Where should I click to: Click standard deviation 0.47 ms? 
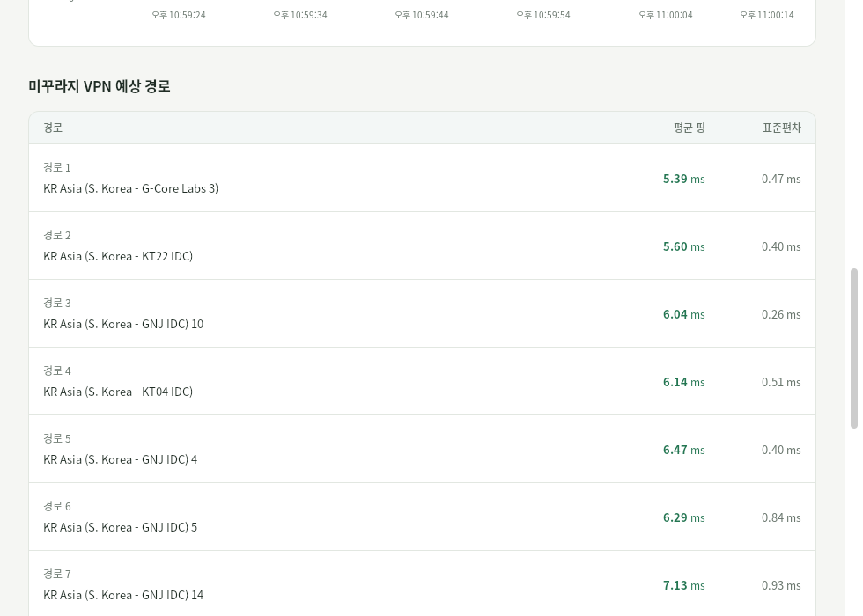[781, 179]
